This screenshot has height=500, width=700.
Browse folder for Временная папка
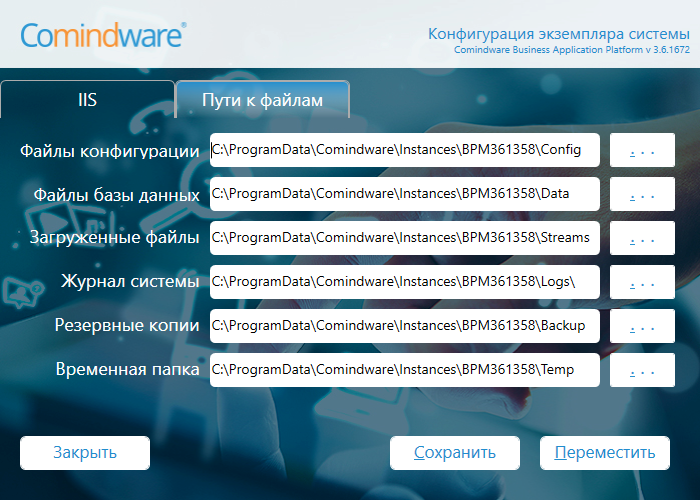[642, 370]
